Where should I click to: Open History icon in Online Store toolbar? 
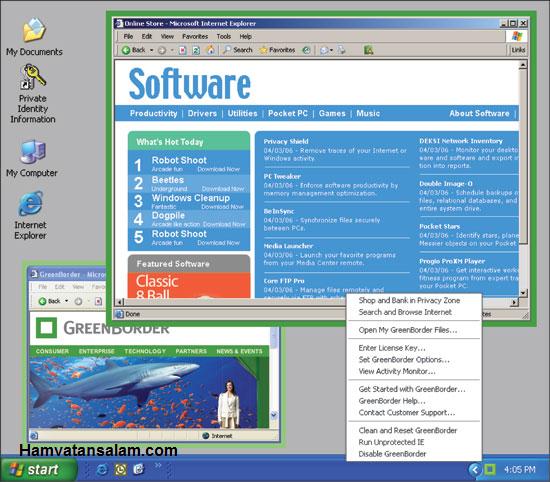click(x=307, y=50)
